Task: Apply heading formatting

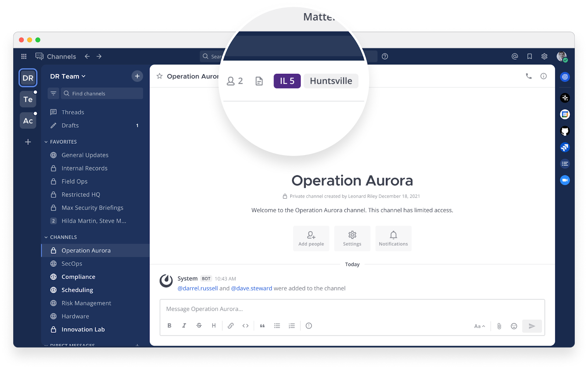Action: pyautogui.click(x=214, y=326)
